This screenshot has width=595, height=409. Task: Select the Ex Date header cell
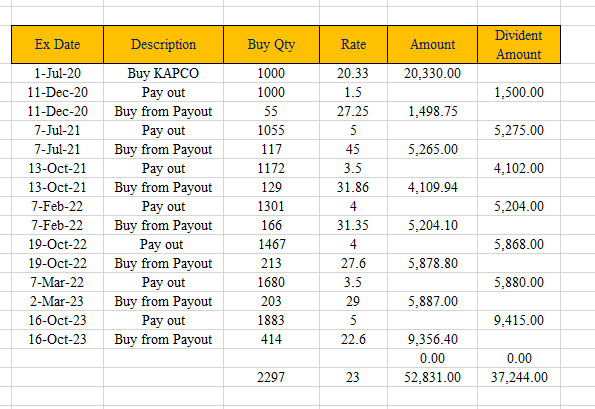57,44
